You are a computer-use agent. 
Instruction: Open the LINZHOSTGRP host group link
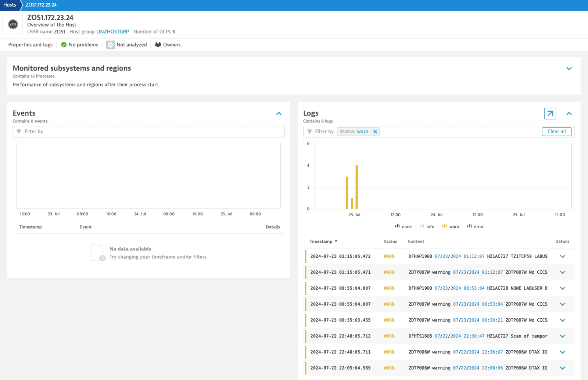(112, 32)
